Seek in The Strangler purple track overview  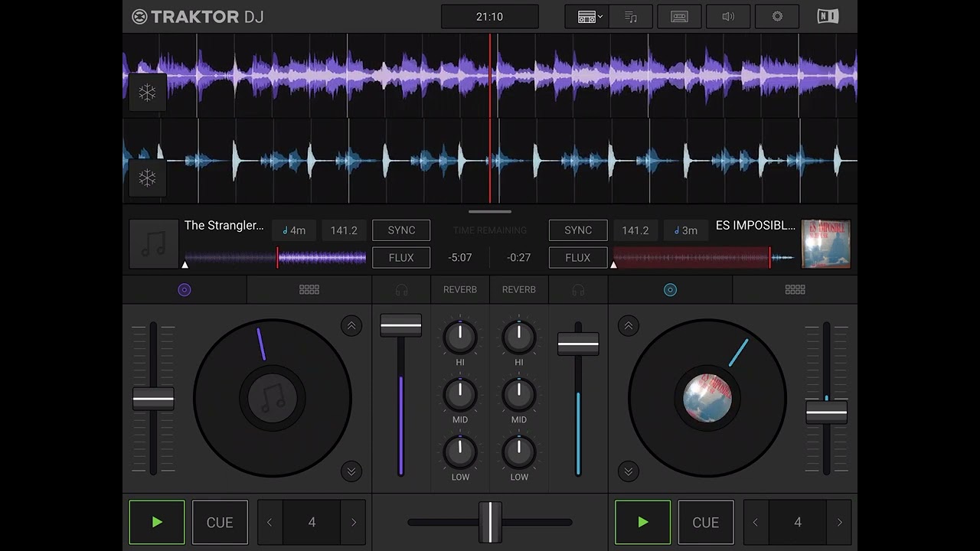click(x=275, y=258)
